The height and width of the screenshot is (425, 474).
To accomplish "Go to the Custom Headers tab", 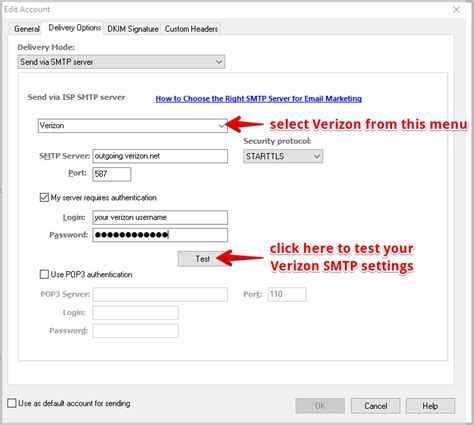I will point(191,29).
